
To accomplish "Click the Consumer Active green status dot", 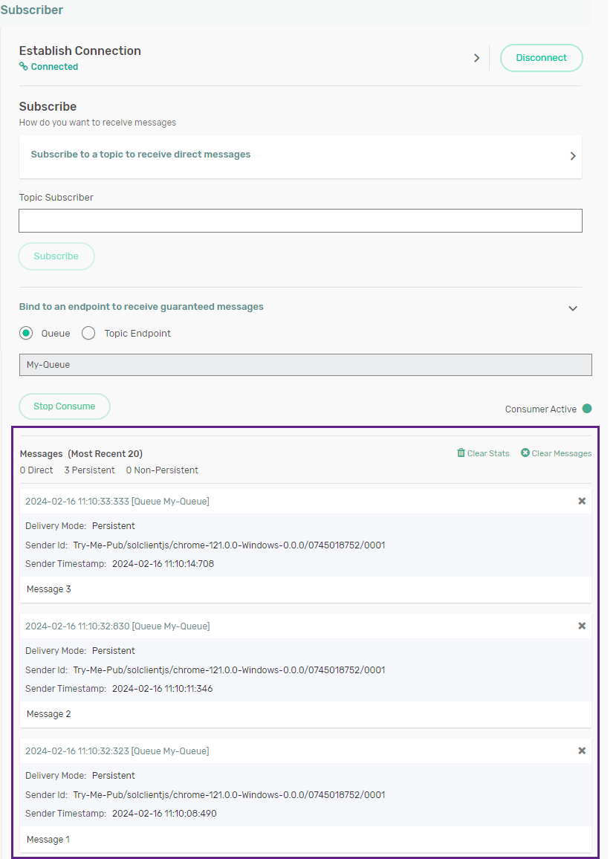I will 587,409.
